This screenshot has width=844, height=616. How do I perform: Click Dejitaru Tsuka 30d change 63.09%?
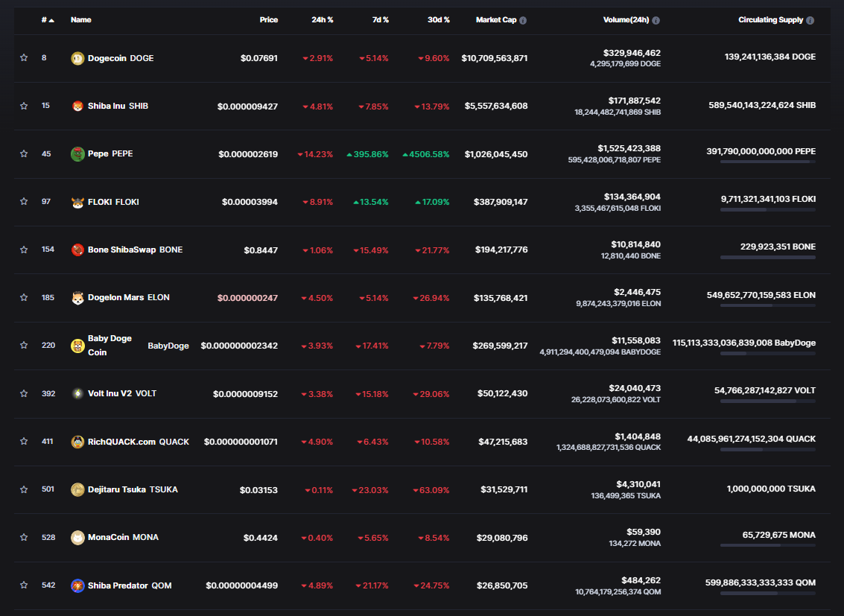(x=431, y=490)
